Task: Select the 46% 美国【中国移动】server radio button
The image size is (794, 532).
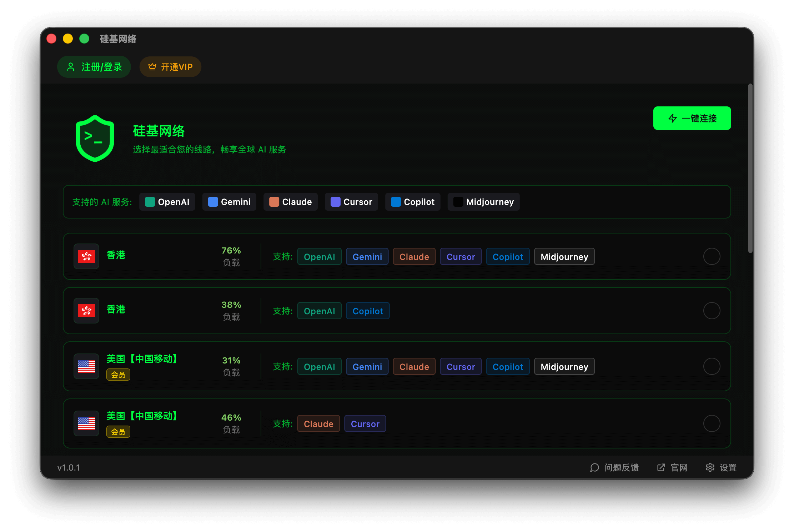Action: [712, 423]
